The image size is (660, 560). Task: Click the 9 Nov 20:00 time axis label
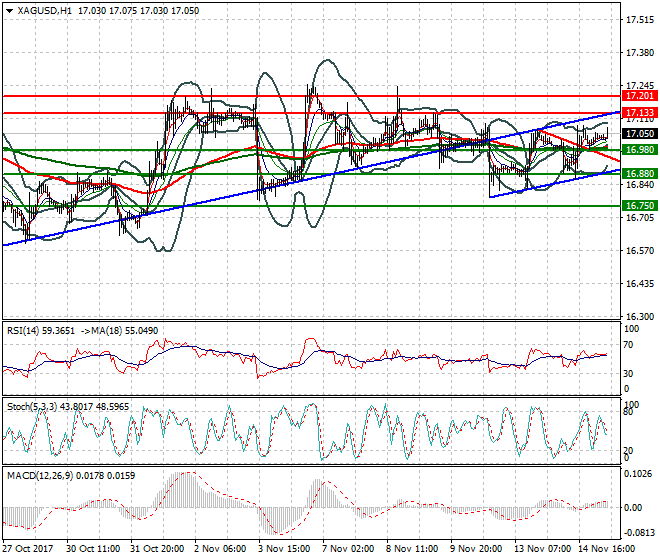pyautogui.click(x=476, y=549)
